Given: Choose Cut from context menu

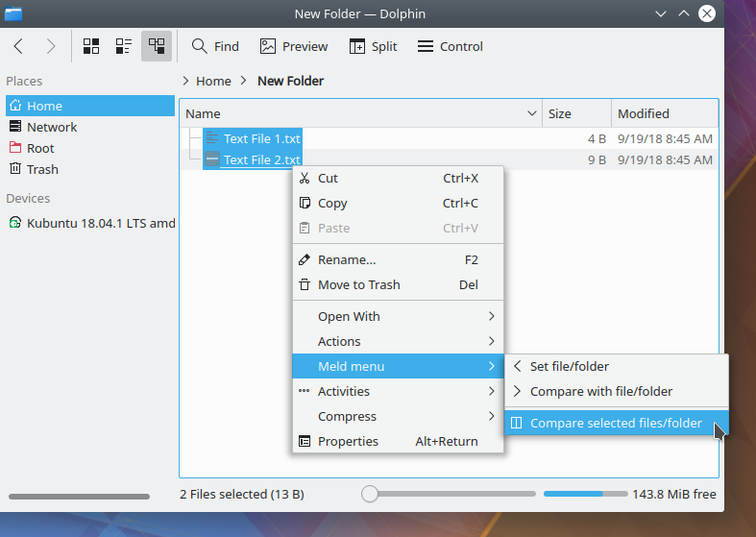Looking at the screenshot, I should (x=398, y=178).
